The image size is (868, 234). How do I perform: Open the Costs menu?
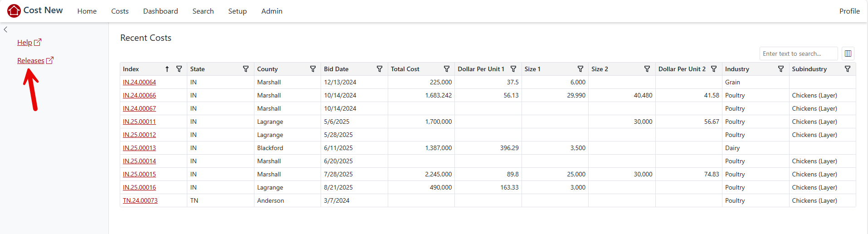(x=120, y=11)
